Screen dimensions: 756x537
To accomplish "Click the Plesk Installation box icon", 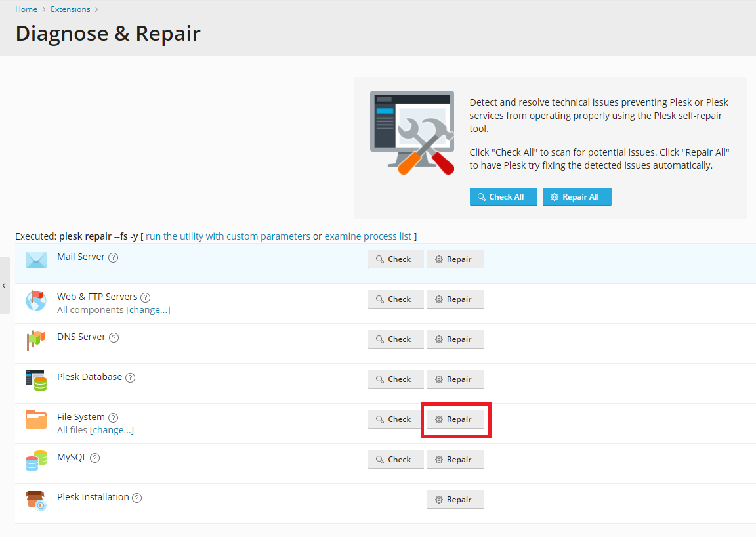I will click(x=36, y=500).
